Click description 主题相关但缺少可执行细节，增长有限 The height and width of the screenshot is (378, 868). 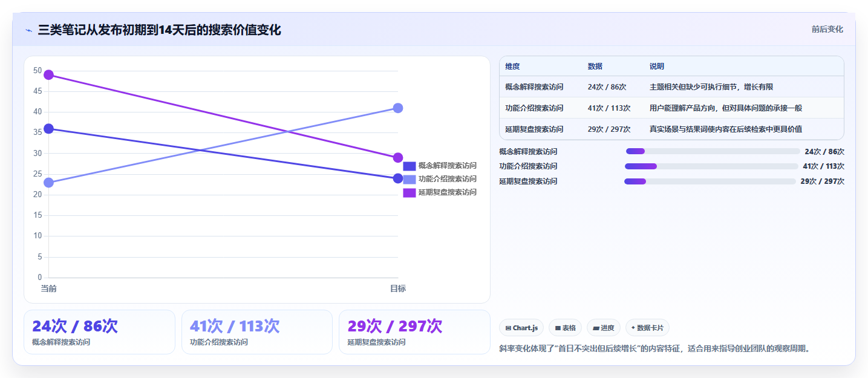pyautogui.click(x=711, y=87)
